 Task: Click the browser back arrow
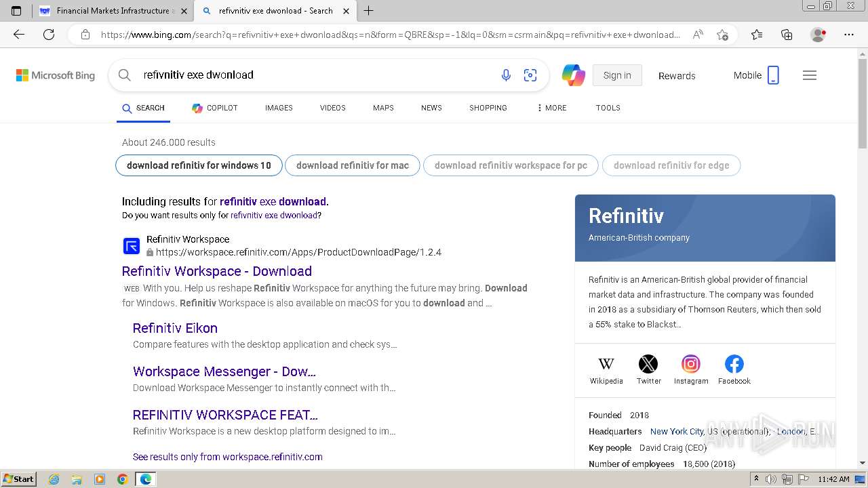point(19,35)
